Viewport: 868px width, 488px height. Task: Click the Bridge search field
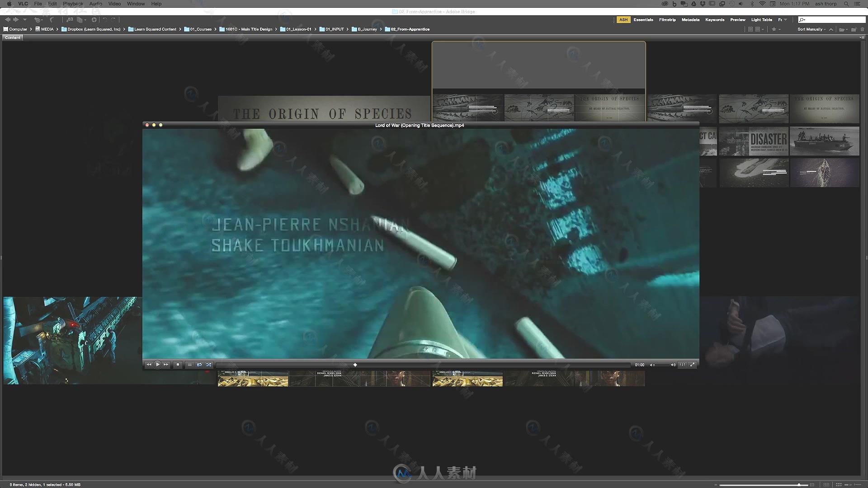832,20
